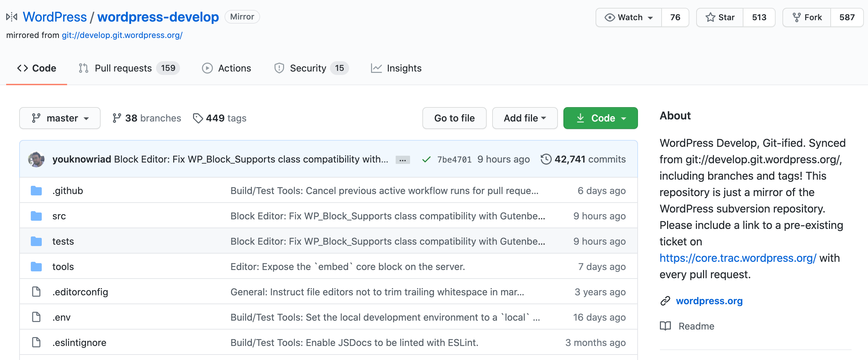
Task: Open youknowriad's author link
Action: pos(81,159)
